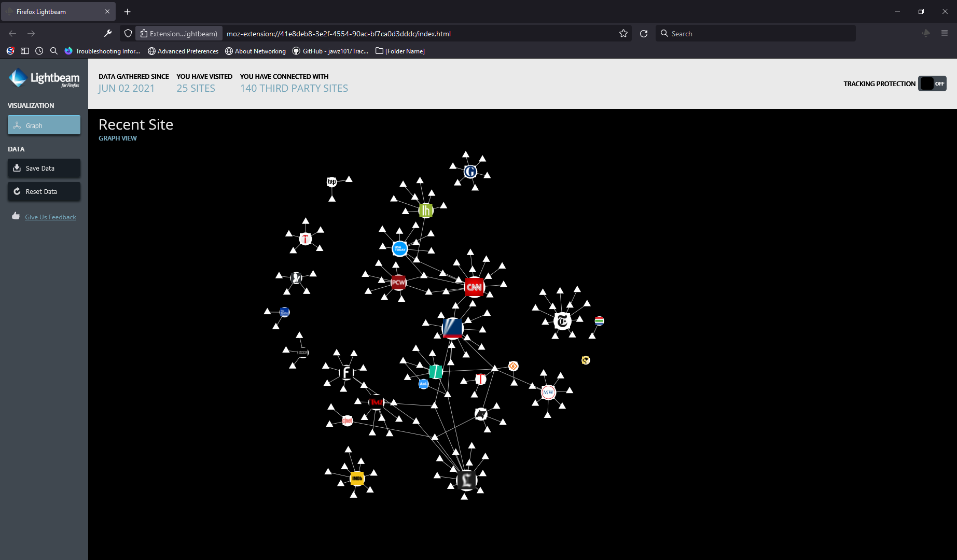Click the Extension (lightbeam) identity box

(x=179, y=34)
